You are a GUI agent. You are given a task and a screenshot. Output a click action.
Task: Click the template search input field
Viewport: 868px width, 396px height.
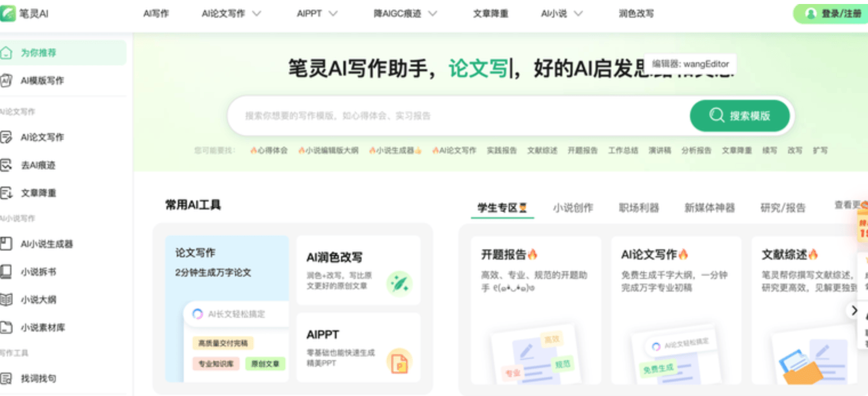click(456, 116)
